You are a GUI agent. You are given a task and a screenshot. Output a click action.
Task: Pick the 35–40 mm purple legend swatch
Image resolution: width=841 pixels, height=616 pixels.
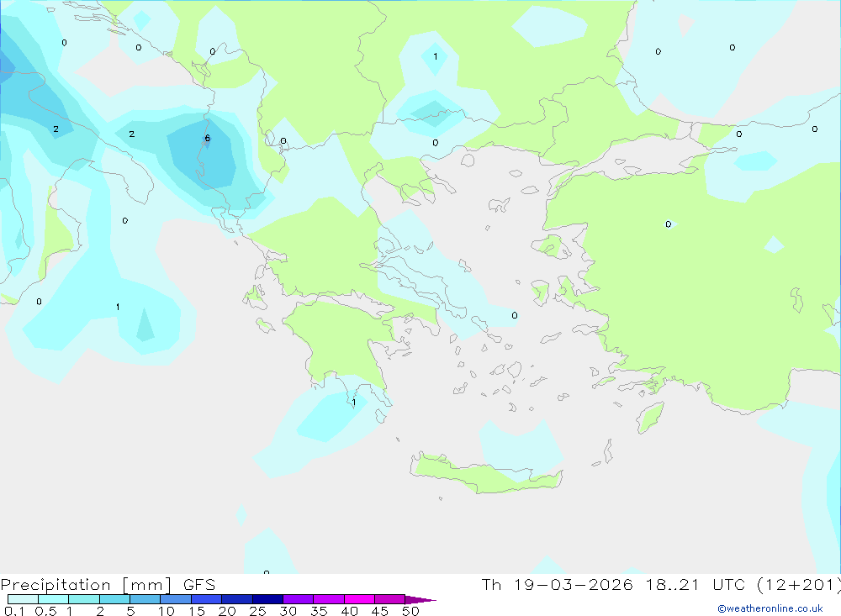(328, 599)
